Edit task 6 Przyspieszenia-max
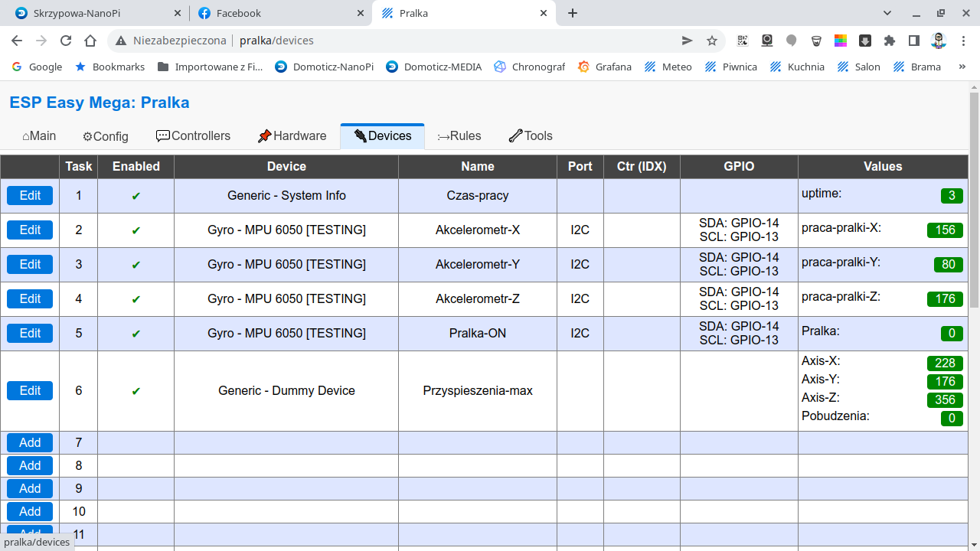Viewport: 980px width, 551px height. click(30, 391)
